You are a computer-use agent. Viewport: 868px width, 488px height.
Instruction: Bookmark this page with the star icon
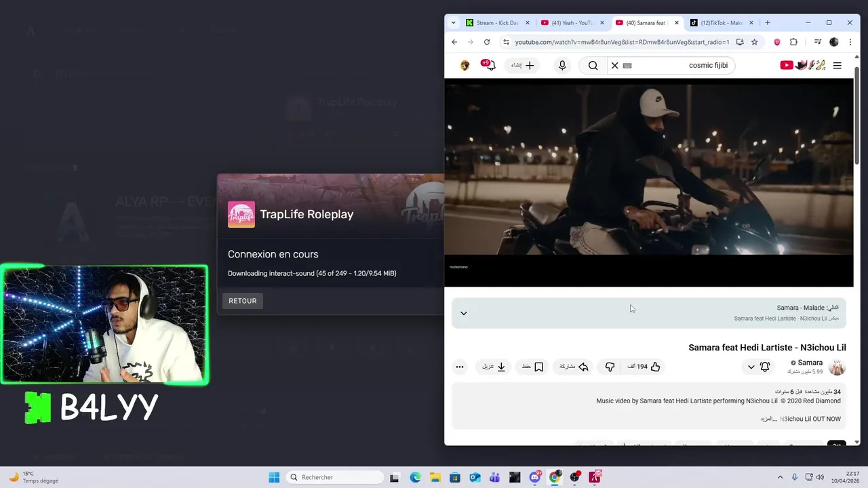coord(754,42)
